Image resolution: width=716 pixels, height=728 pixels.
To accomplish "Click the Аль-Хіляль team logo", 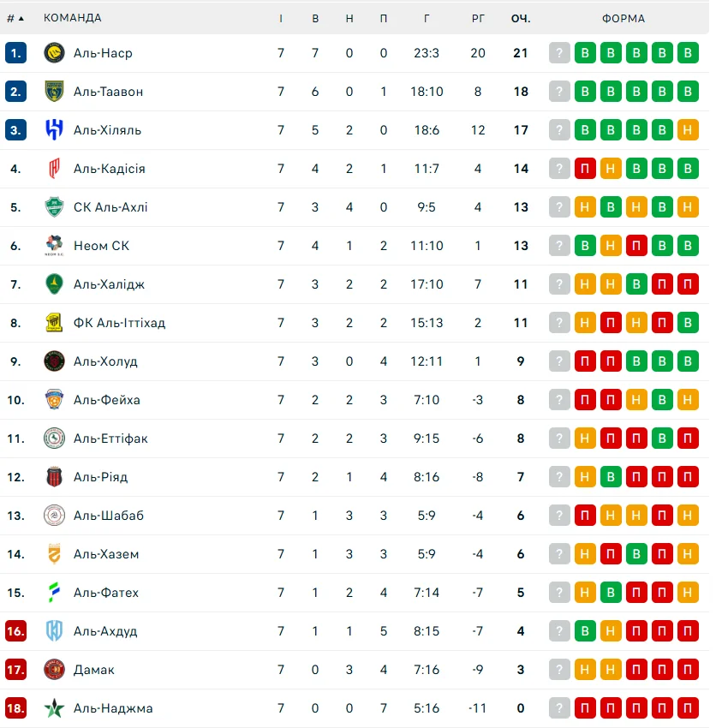I will pos(54,130).
